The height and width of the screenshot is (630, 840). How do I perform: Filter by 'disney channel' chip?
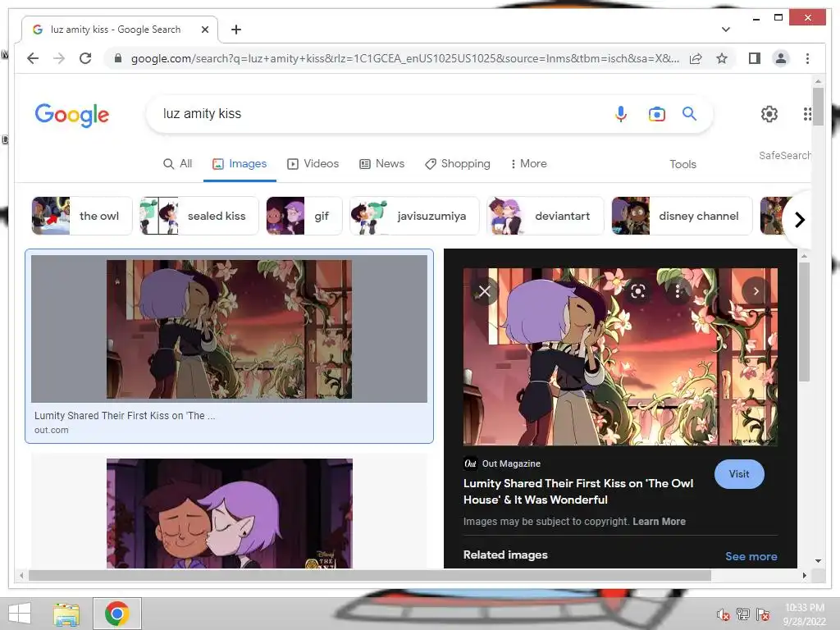[x=682, y=216]
